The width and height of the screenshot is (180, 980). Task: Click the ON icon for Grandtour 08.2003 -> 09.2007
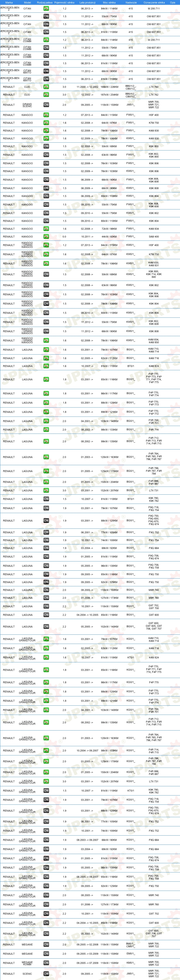tap(46, 840)
